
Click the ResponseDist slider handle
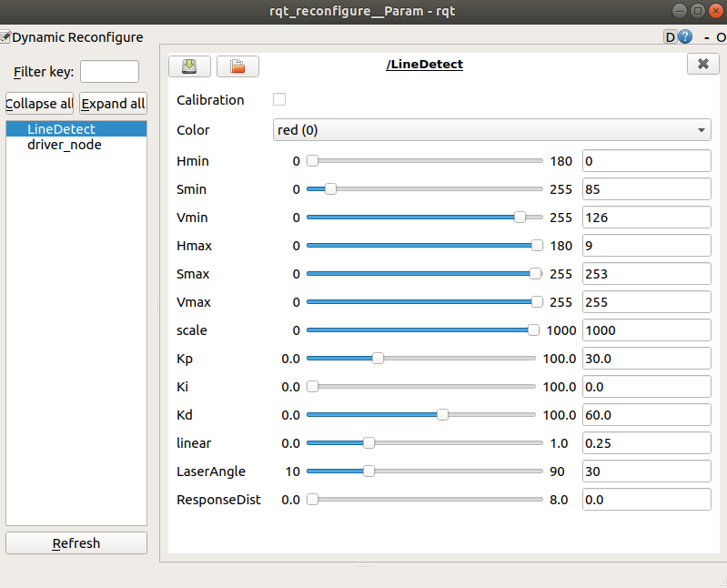(312, 500)
